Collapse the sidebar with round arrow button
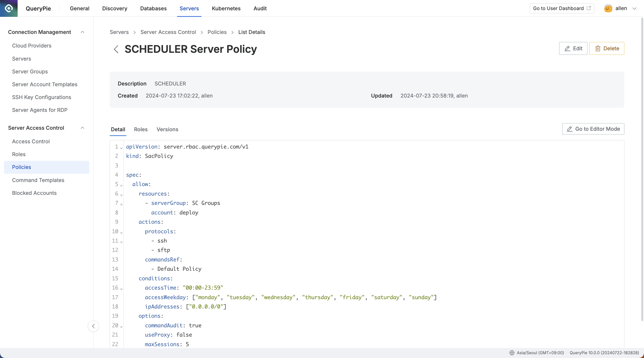644x358 pixels. [93, 326]
